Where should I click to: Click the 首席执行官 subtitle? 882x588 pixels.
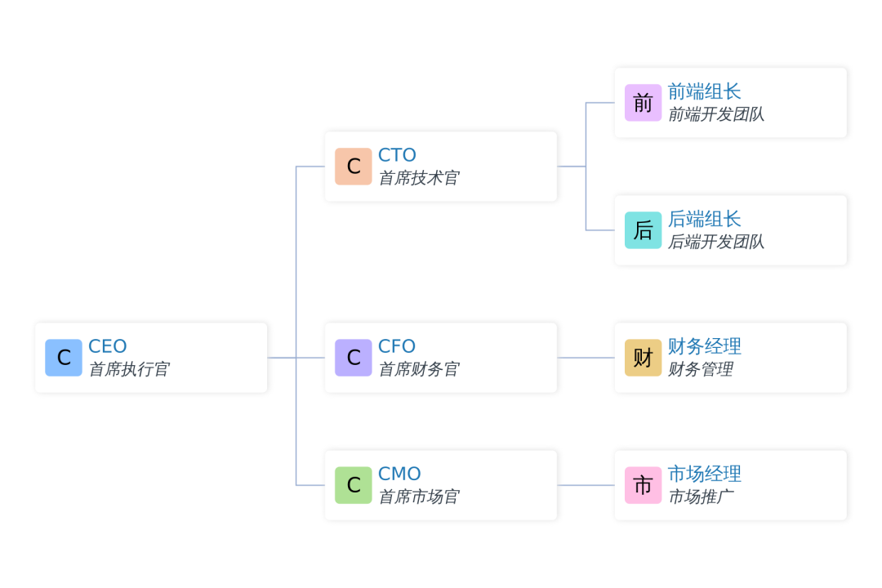pos(129,369)
